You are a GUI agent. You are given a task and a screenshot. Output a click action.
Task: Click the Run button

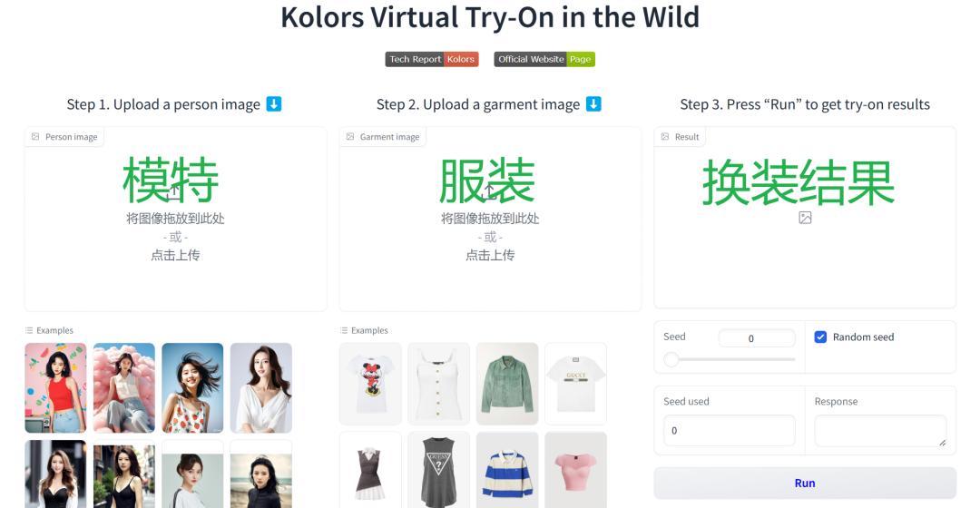click(x=805, y=483)
